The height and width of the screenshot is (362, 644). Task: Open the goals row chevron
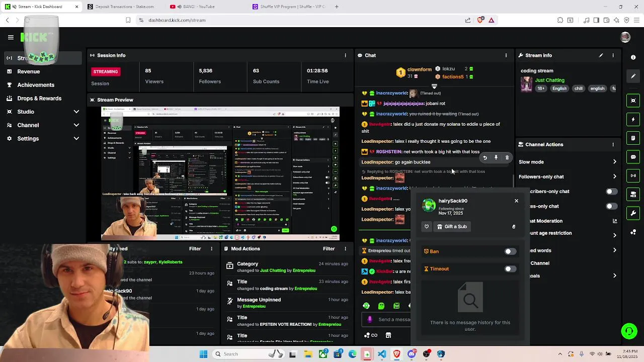pyautogui.click(x=614, y=276)
